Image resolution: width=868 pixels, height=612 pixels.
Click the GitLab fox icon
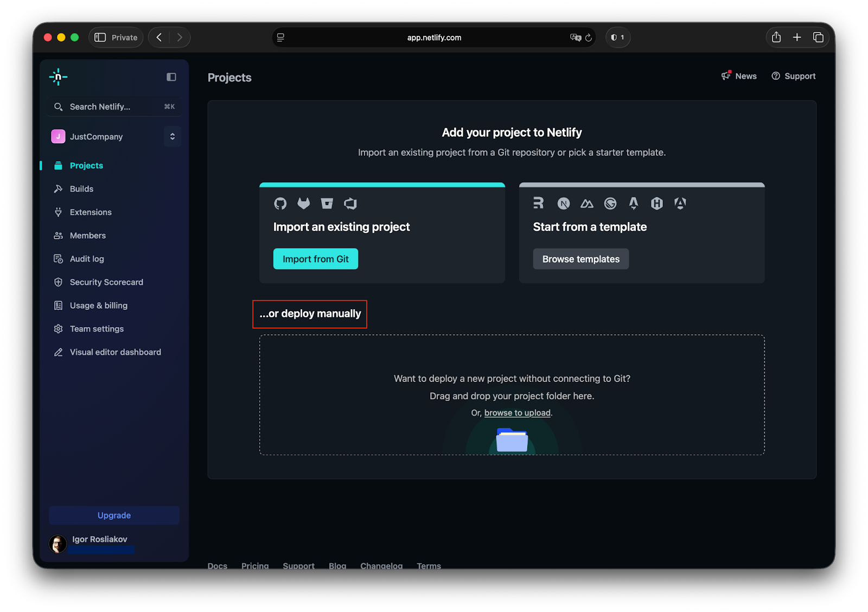point(304,203)
